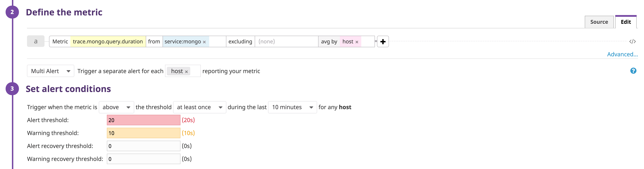This screenshot has width=644, height=169.
Task: Expand the 'at least once' dropdown
Action: point(199,107)
